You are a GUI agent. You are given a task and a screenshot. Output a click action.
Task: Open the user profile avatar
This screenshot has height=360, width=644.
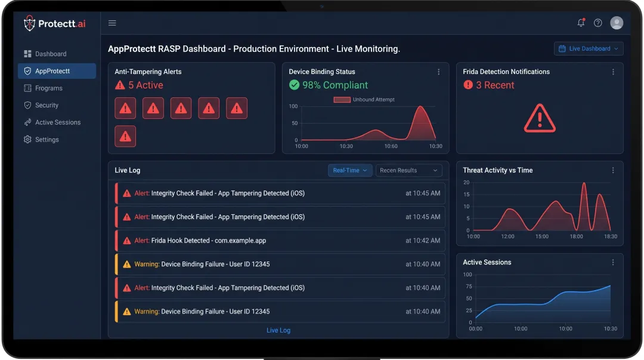click(x=617, y=23)
